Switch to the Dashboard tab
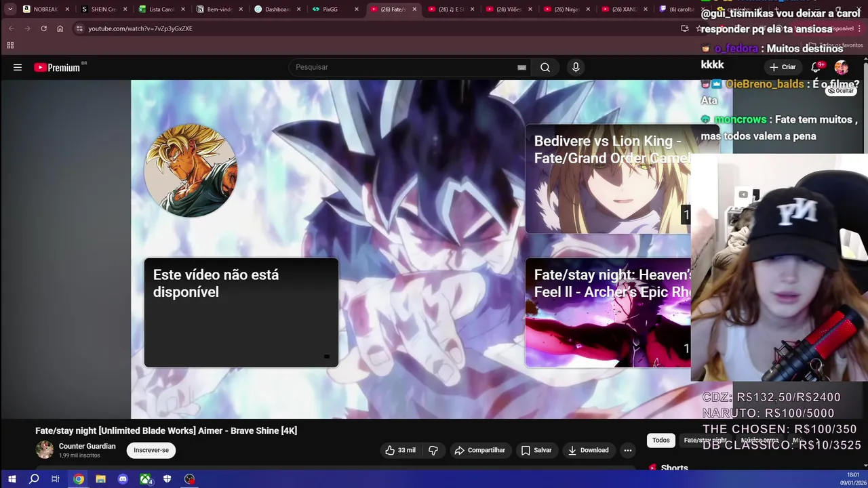This screenshot has height=488, width=868. [277, 9]
